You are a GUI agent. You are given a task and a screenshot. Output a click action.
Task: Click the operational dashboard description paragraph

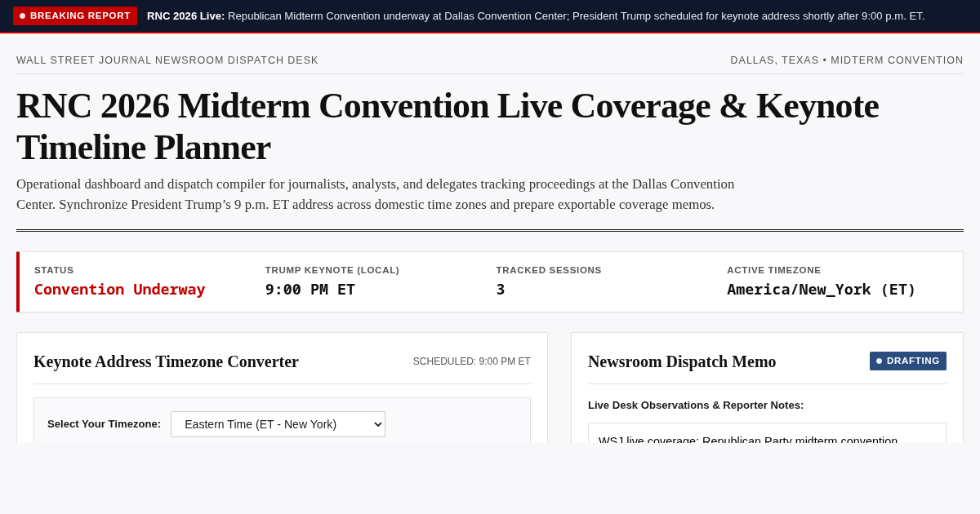[x=376, y=194]
